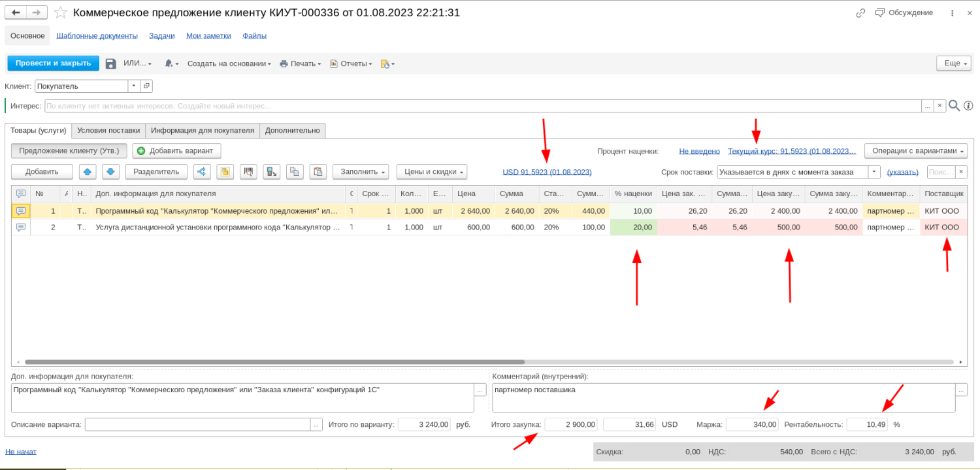
Task: Open Операции с вариантами dropdown
Action: pyautogui.click(x=916, y=151)
